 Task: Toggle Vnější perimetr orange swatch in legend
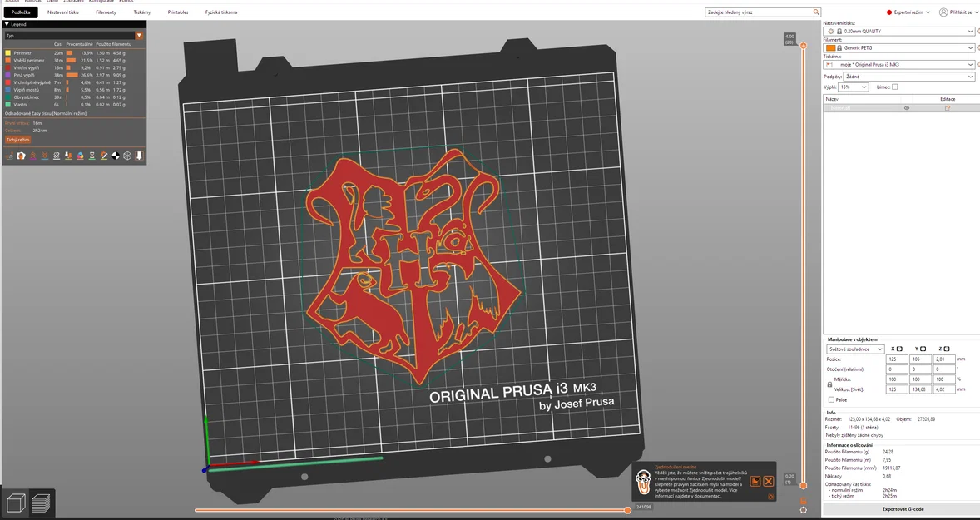coord(8,60)
